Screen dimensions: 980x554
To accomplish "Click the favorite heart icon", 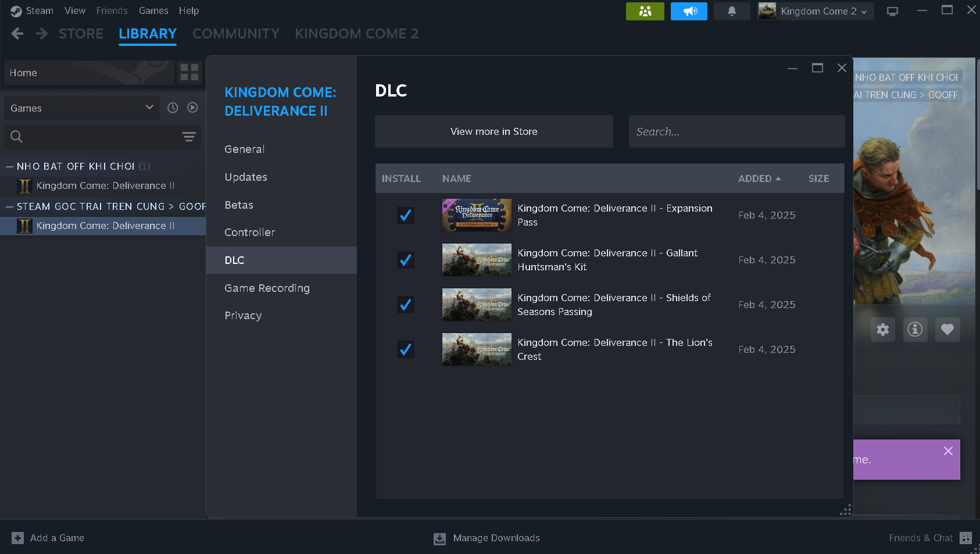I will coord(947,330).
